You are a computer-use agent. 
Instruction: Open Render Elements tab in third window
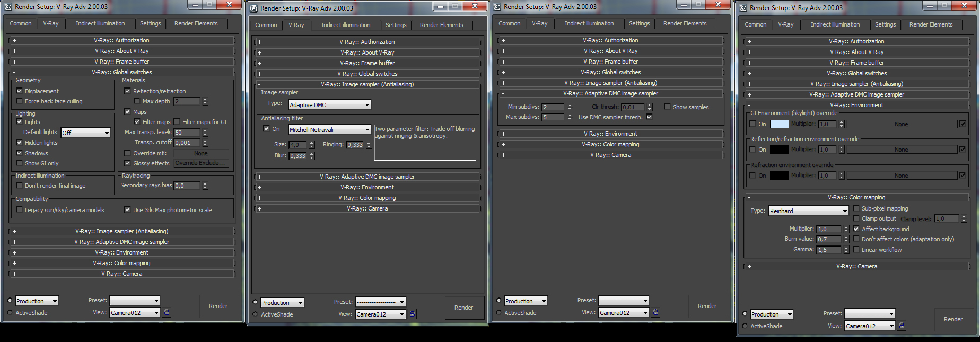click(x=685, y=23)
